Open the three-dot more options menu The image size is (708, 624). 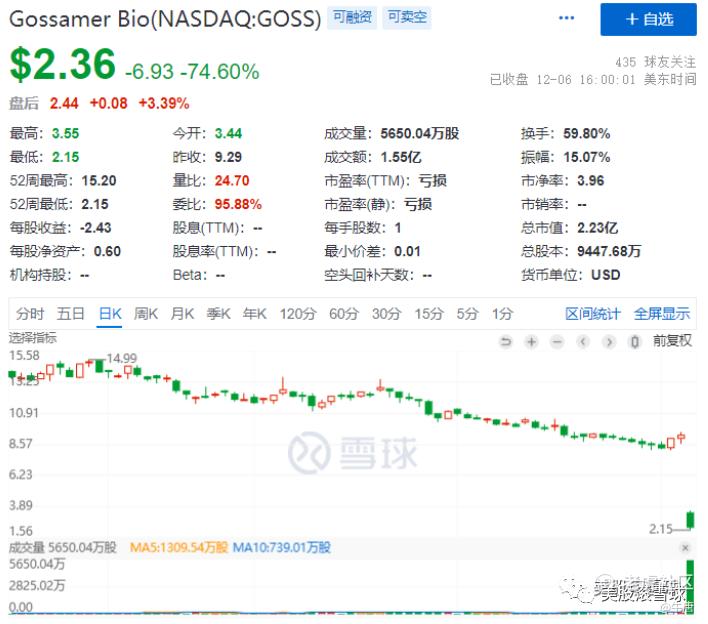tap(566, 18)
